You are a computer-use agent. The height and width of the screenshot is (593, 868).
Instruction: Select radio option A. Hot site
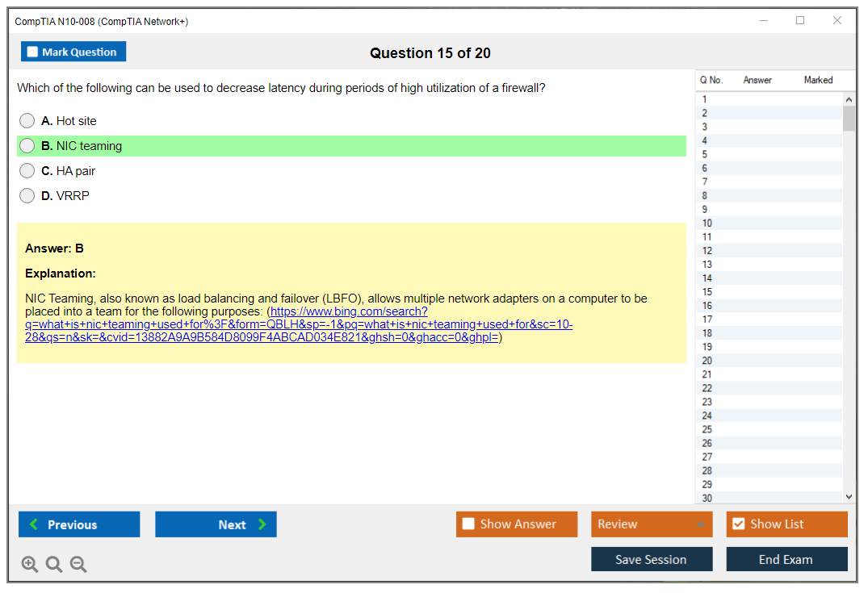(27, 121)
